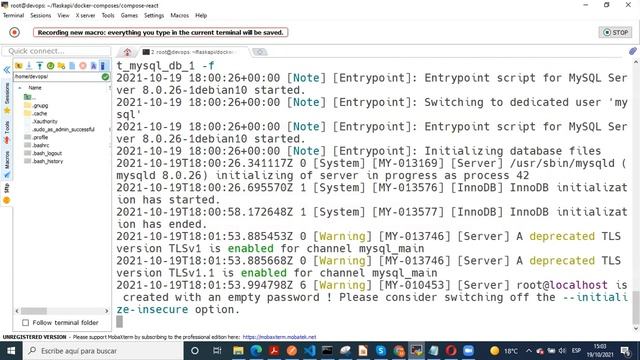The height and width of the screenshot is (360, 640).
Task: Click the SFTP path field home/devops/
Action: pyautogui.click(x=57, y=76)
